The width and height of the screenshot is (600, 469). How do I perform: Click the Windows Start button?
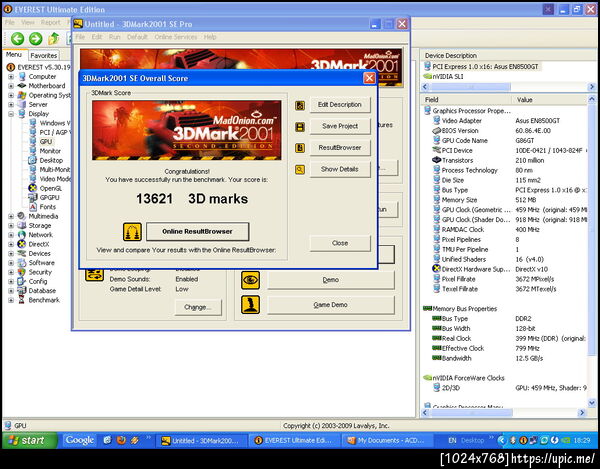[30, 441]
